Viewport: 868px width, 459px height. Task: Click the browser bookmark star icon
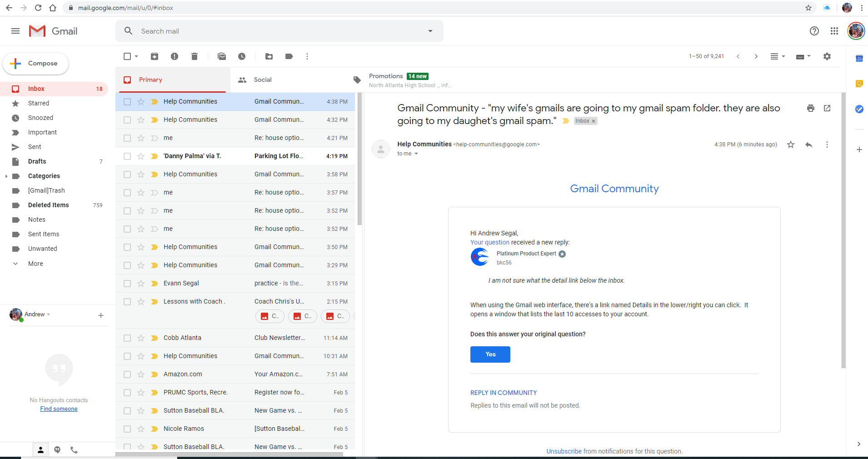pyautogui.click(x=808, y=8)
